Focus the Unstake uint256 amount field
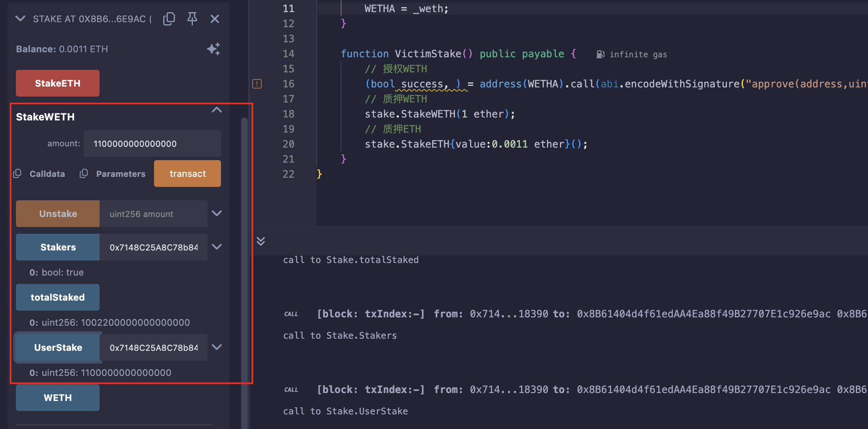 click(x=154, y=214)
